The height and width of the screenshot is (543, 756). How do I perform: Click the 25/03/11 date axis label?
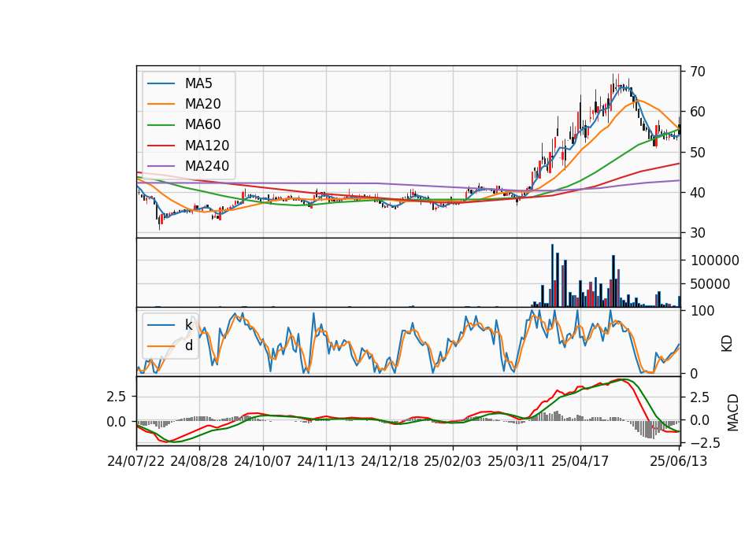pos(517,461)
